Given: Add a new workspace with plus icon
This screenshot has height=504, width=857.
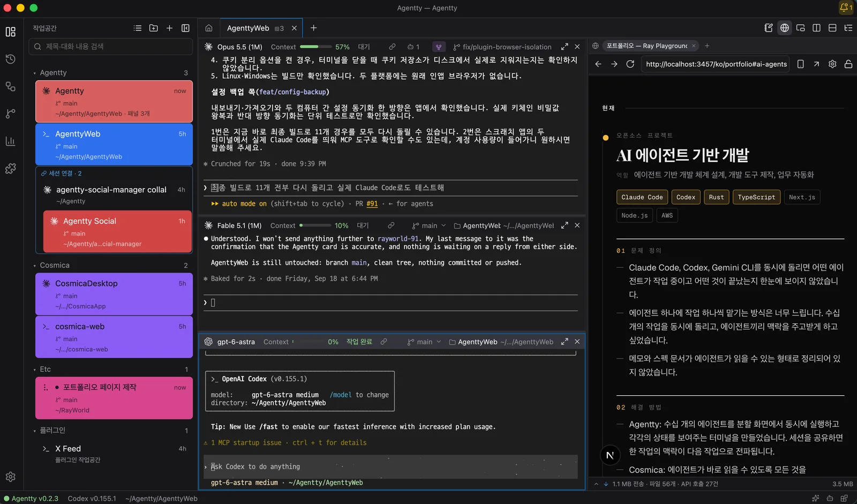Looking at the screenshot, I should [x=169, y=28].
